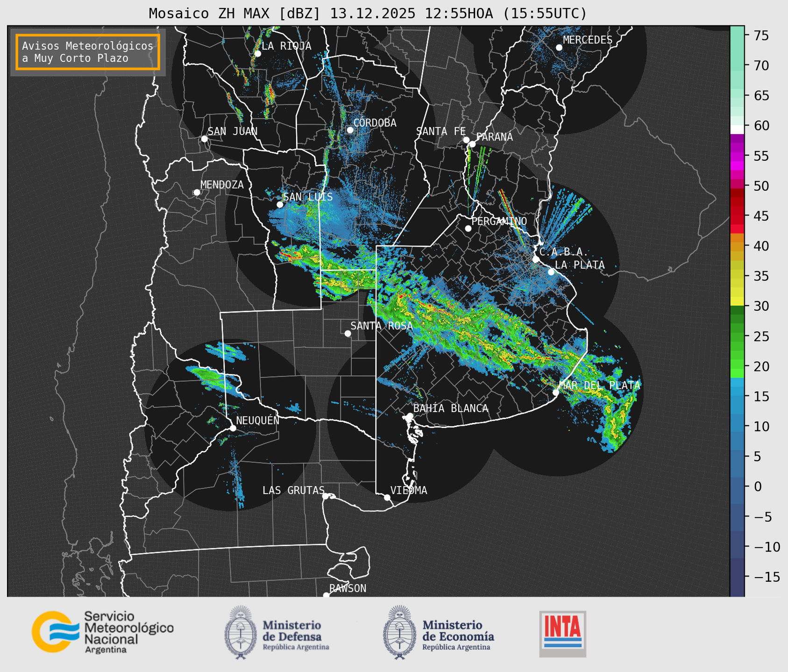The height and width of the screenshot is (672, 788).
Task: Click the SANTA ROSA label text
Action: coord(382,326)
